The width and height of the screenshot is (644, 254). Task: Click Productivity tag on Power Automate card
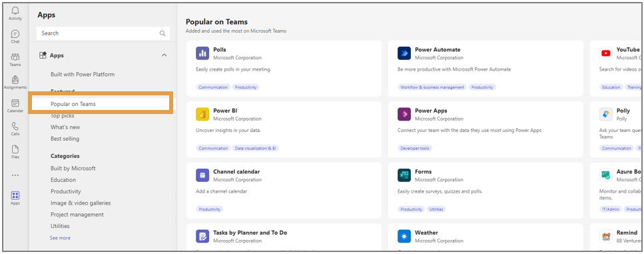point(482,87)
